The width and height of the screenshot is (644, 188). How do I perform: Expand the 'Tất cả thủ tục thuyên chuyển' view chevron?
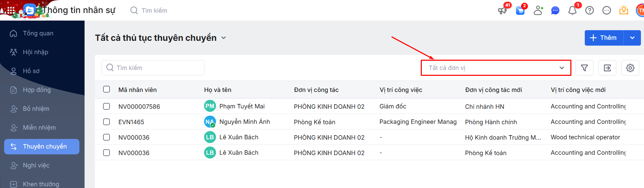224,38
